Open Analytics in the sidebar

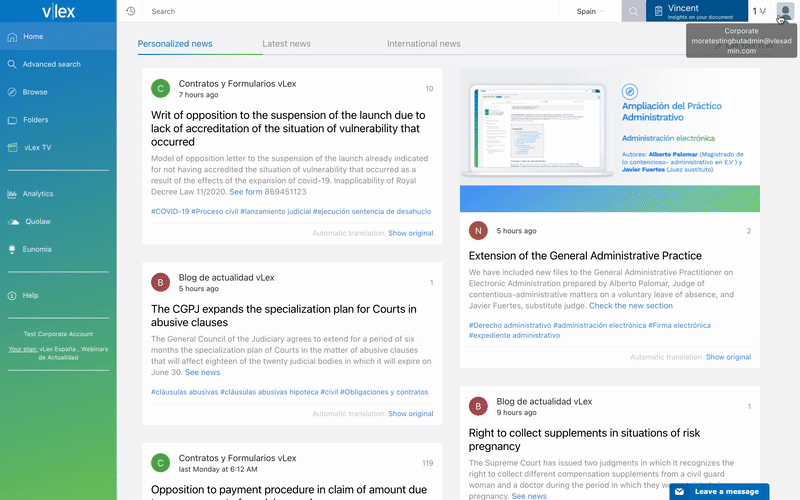point(58,194)
